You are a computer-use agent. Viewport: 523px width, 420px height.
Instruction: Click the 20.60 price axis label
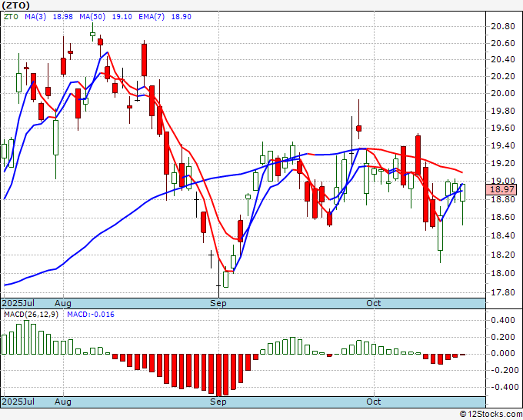(x=503, y=43)
